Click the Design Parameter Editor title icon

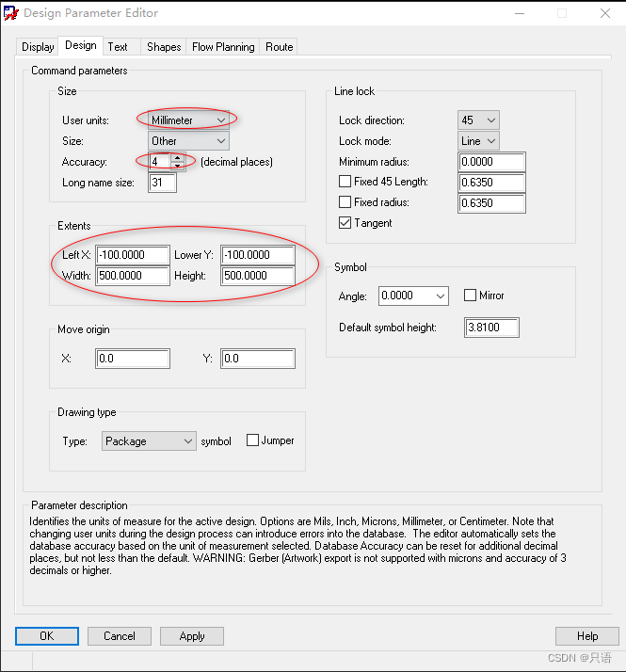pyautogui.click(x=10, y=13)
